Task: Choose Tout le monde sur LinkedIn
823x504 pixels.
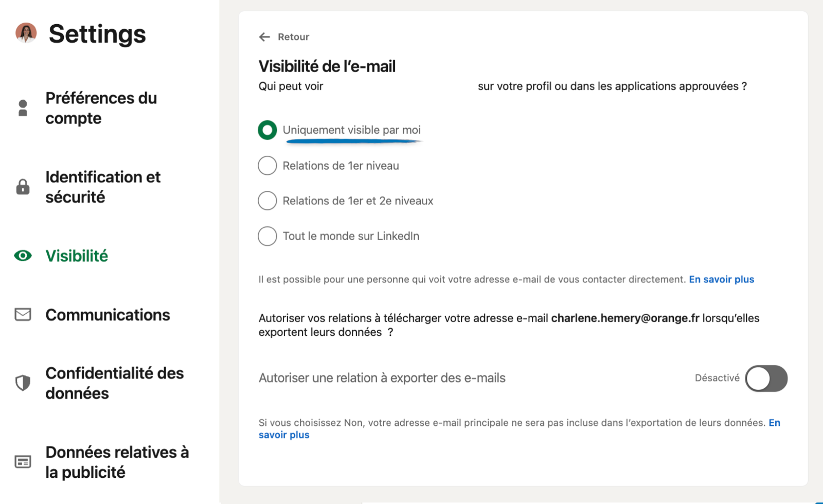Action: [267, 236]
